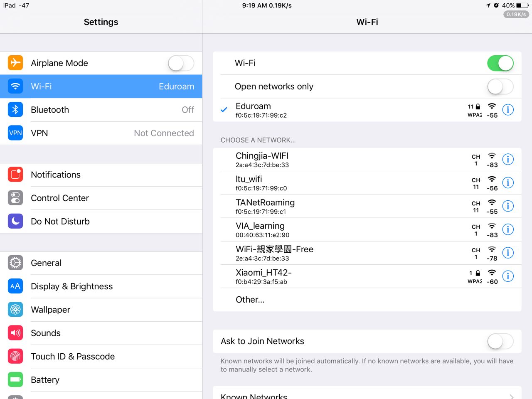The width and height of the screenshot is (532, 399).
Task: Open Do Not Disturb settings
Action: coord(101,221)
